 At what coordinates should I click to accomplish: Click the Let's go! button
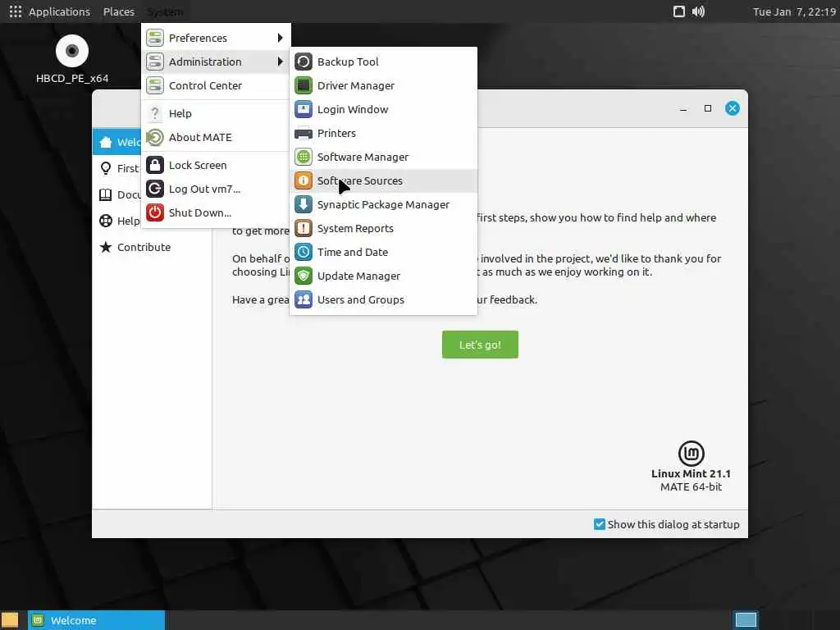480,345
